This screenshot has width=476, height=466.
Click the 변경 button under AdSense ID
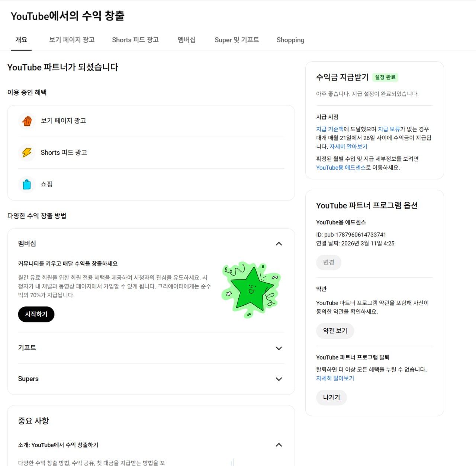[x=329, y=262]
